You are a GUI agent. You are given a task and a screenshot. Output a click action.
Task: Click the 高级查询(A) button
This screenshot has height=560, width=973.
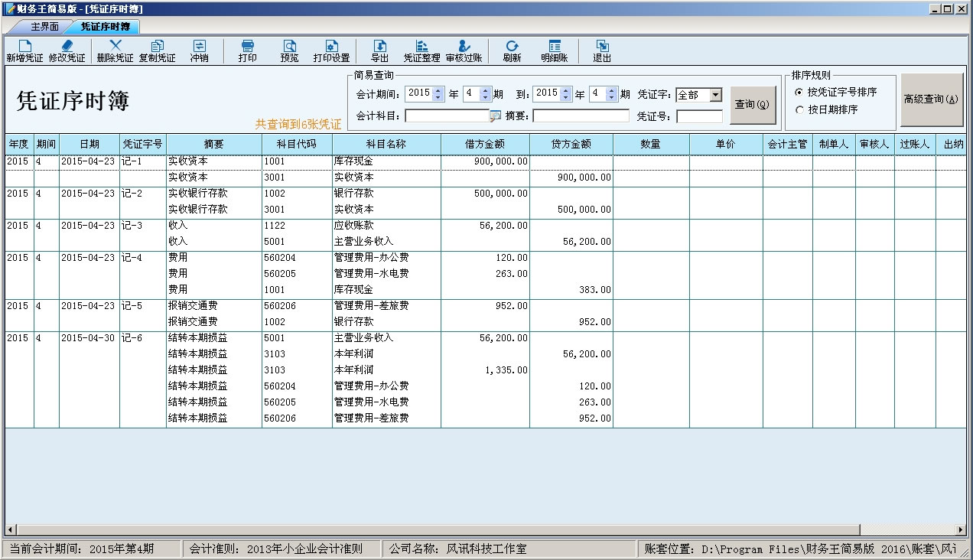(x=931, y=99)
